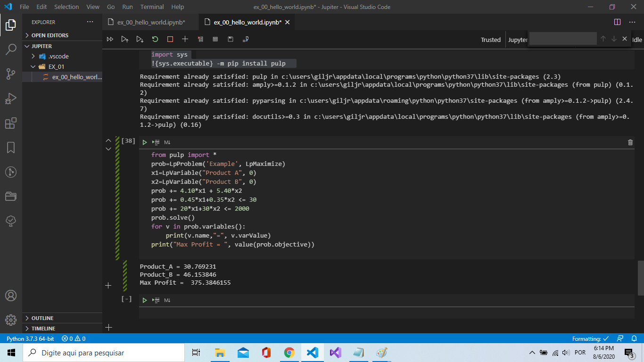Collapse the EX_01 folder
Screen dimensions: 644x362
(x=62, y=66)
